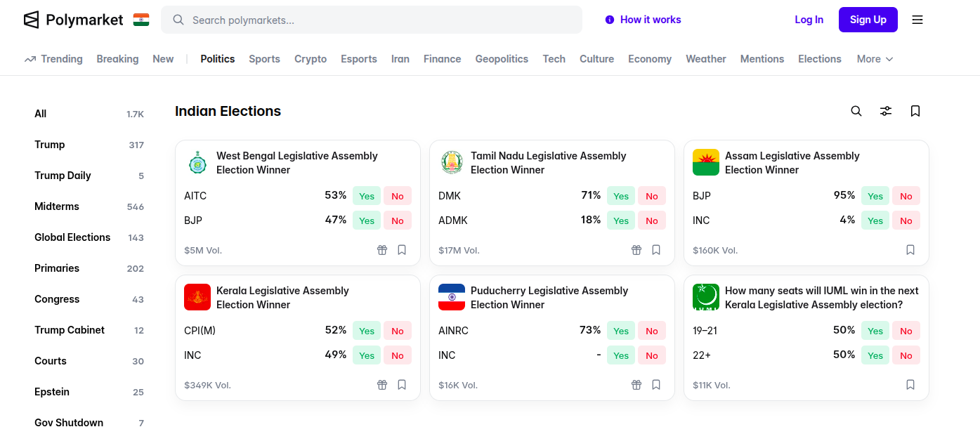Open the How it works link
Screen dimensions: 980x434
643,20
